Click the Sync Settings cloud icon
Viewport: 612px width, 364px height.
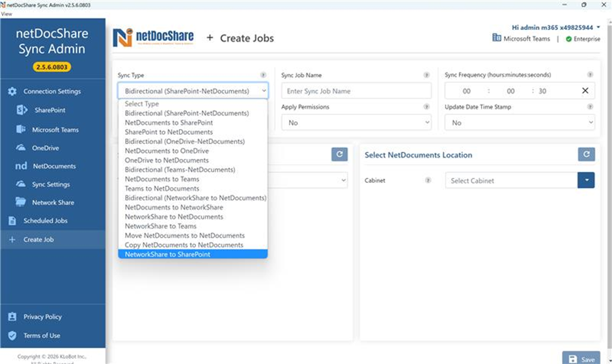[21, 184]
